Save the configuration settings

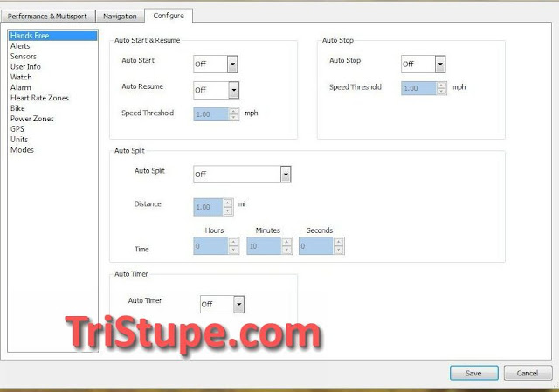pyautogui.click(x=473, y=373)
